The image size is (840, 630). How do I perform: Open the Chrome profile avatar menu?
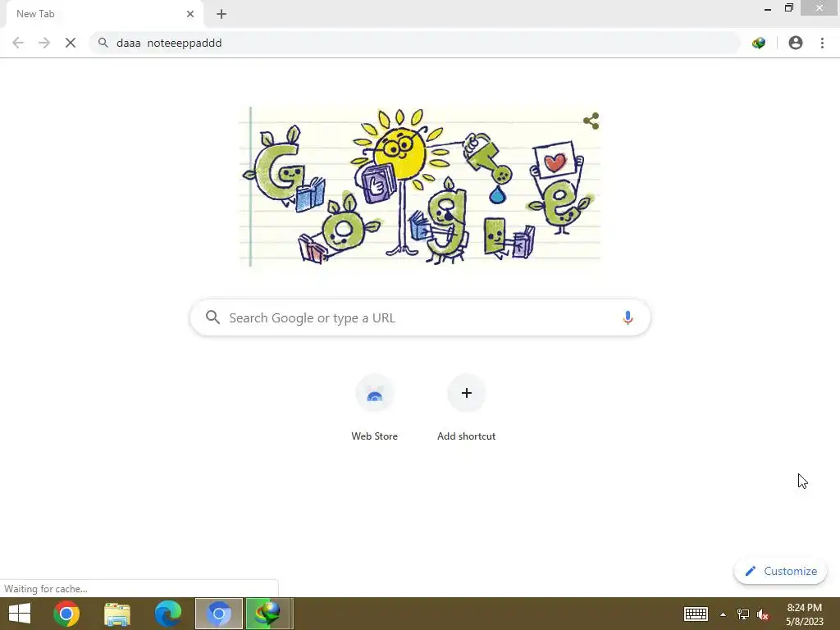pyautogui.click(x=796, y=43)
